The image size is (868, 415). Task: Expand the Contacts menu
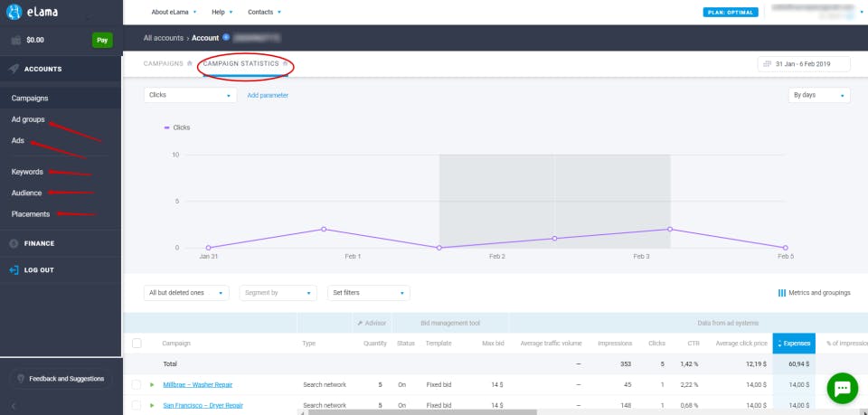(264, 12)
